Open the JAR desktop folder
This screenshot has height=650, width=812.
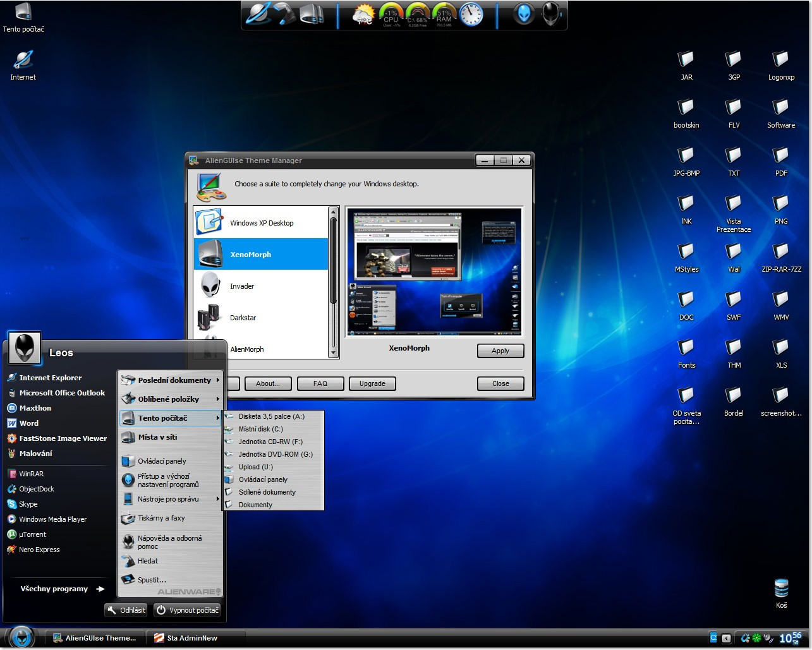686,66
